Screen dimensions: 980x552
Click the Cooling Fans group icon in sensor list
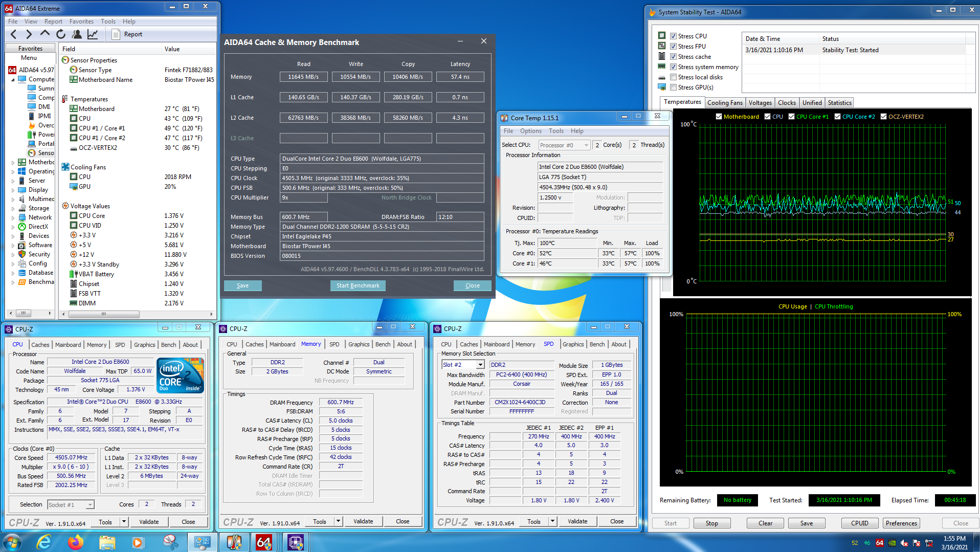[x=65, y=167]
